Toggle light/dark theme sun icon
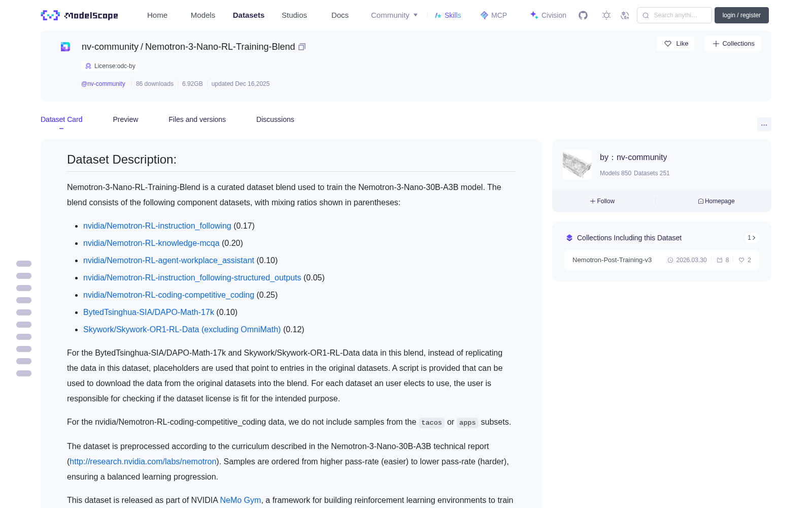Viewport: 812px width, 508px height. tap(606, 15)
